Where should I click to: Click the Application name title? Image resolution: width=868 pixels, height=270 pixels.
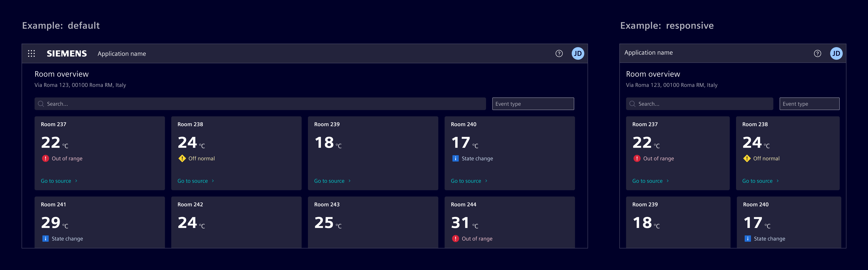coord(122,53)
